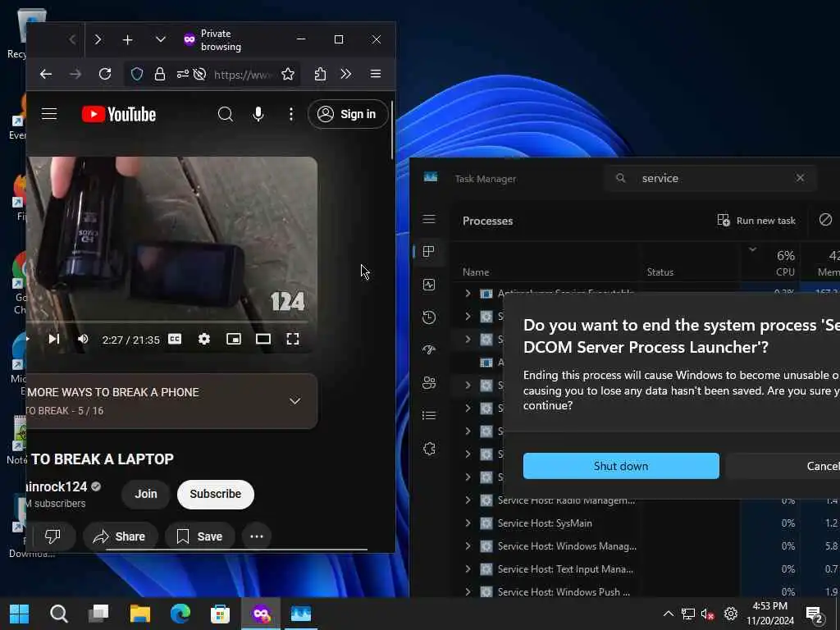840x630 pixels.
Task: Select Service Host: Windows Push row
Action: tap(645, 592)
